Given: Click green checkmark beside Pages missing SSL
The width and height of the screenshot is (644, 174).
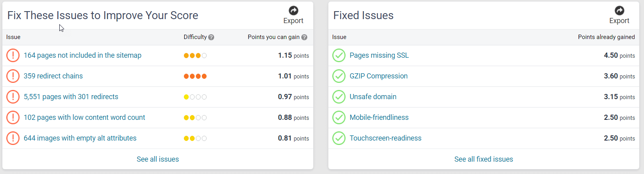Looking at the screenshot, I should [x=339, y=55].
